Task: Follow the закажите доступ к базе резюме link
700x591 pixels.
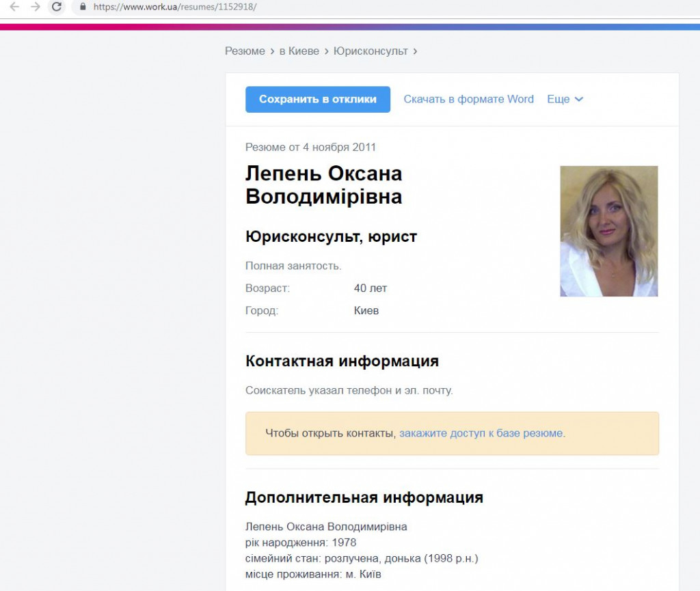Action: point(481,433)
